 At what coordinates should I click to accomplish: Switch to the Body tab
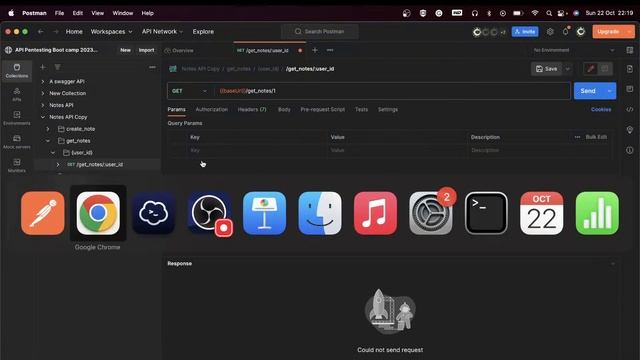click(x=284, y=109)
